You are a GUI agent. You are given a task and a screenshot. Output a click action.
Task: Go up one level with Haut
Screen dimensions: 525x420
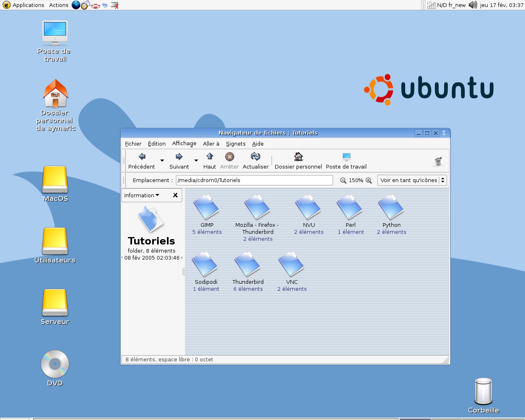210,160
